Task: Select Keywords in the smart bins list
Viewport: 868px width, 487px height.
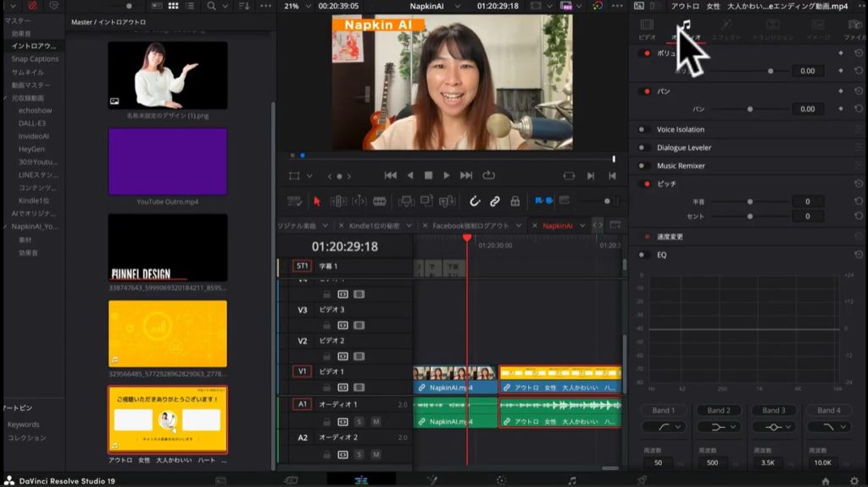Action: [24, 424]
